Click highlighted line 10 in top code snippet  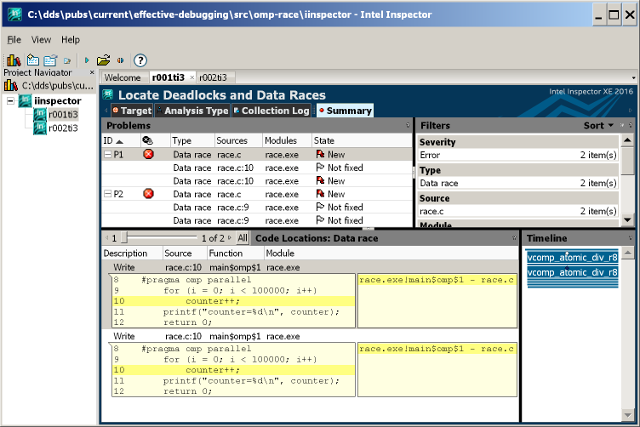(233, 301)
